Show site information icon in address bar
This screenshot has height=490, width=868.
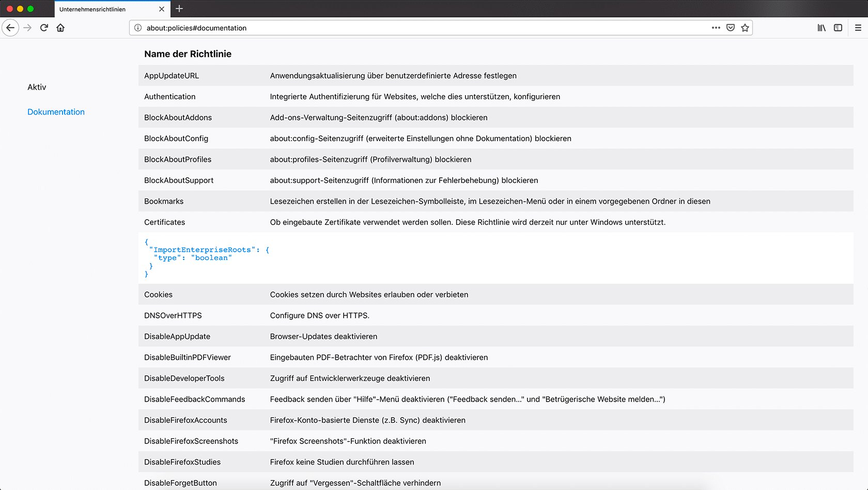coord(138,28)
